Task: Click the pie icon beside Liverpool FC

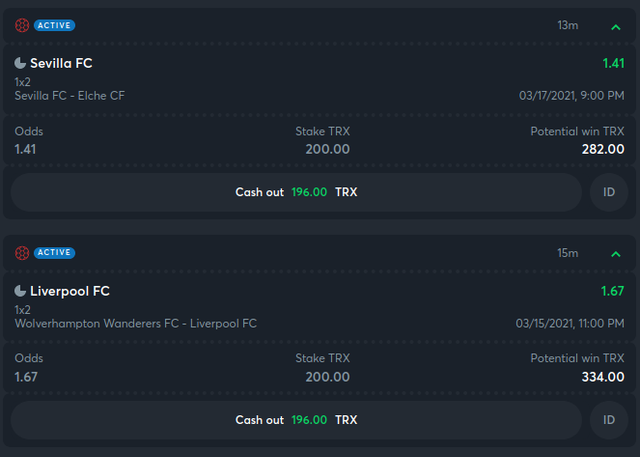Action: coord(20,291)
